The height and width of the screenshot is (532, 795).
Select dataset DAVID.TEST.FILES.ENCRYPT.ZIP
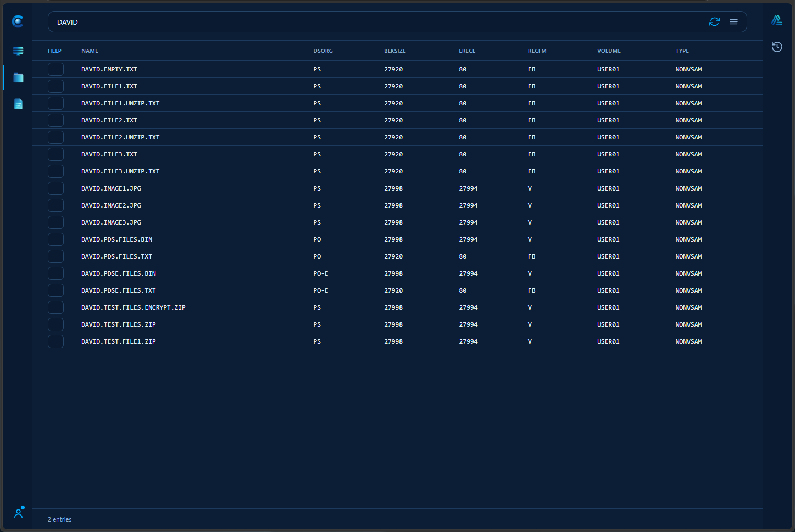pos(134,307)
